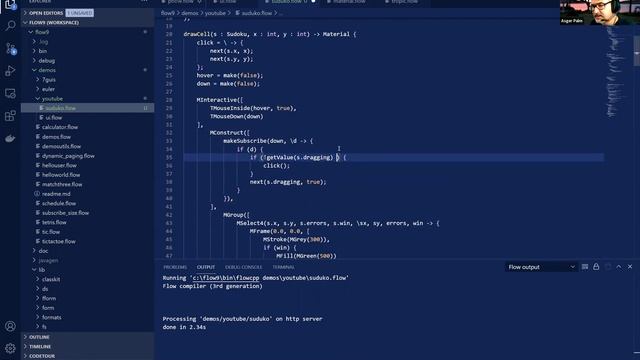
Task: Maximize the output panel with the chevron
Action: click(x=619, y=267)
